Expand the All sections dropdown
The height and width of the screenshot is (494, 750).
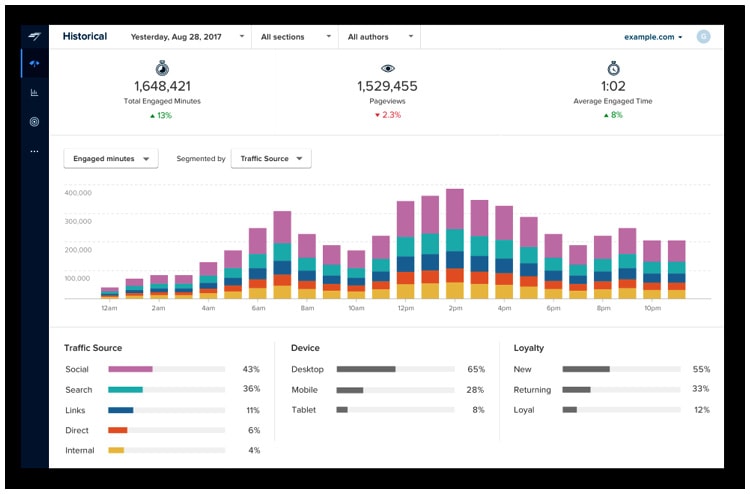click(x=296, y=37)
